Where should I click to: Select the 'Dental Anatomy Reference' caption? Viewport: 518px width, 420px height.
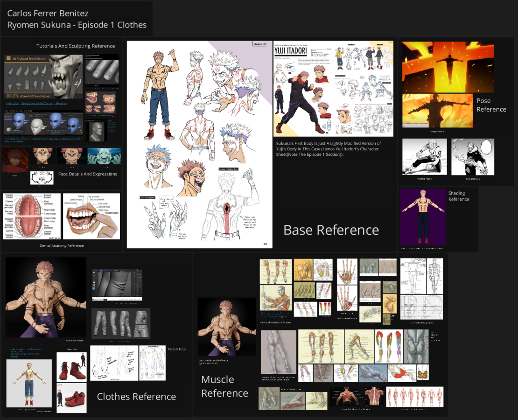click(62, 245)
